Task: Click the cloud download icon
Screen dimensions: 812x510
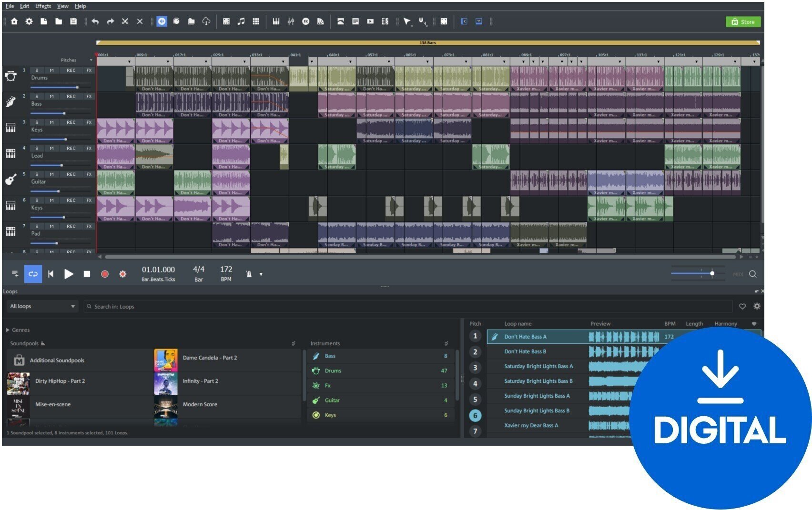Action: pyautogui.click(x=206, y=21)
